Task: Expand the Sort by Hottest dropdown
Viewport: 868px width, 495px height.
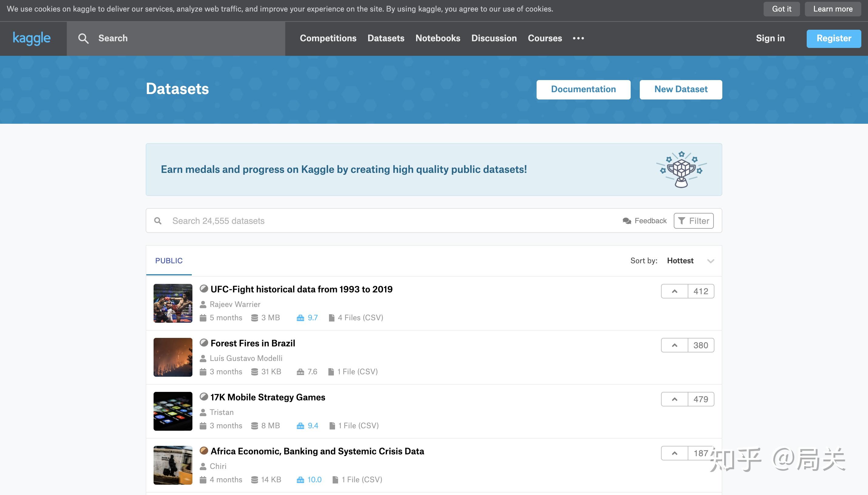Action: tap(680, 261)
